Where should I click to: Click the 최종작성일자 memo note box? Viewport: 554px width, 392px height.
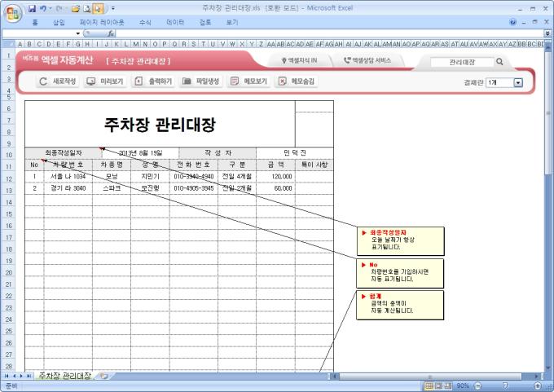(x=400, y=241)
